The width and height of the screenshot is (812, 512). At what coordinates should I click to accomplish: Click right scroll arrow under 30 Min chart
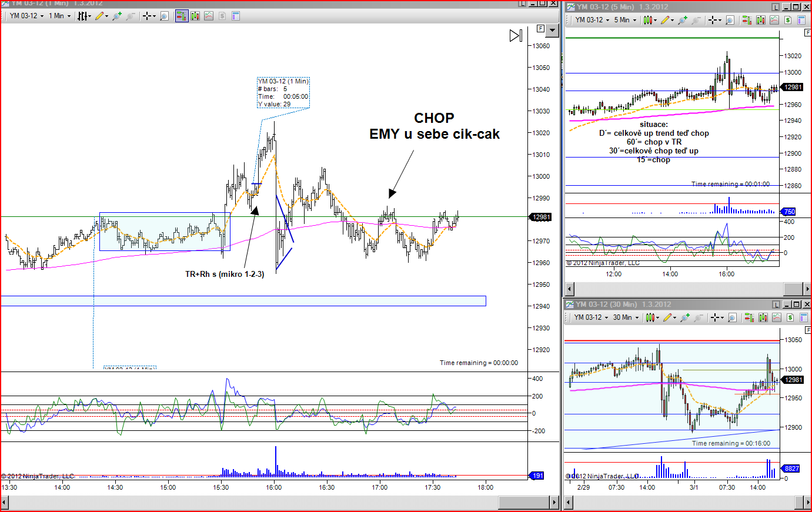[806, 503]
